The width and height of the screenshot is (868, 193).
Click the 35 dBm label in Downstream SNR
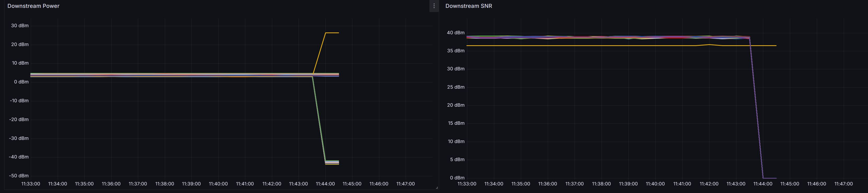click(x=456, y=51)
